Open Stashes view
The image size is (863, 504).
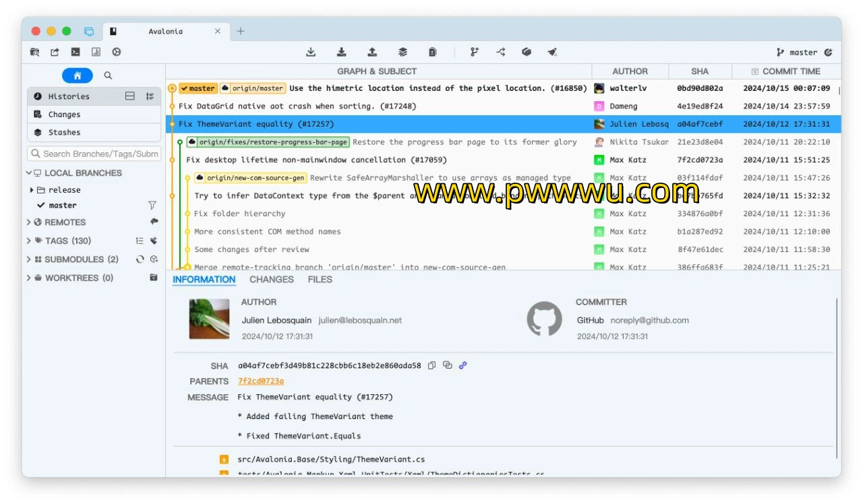[94, 133]
